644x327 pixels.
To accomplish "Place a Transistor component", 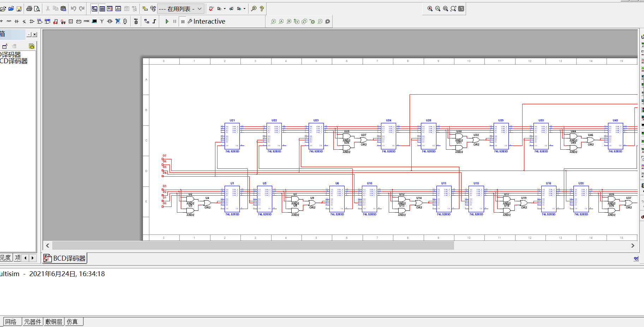I will (24, 21).
